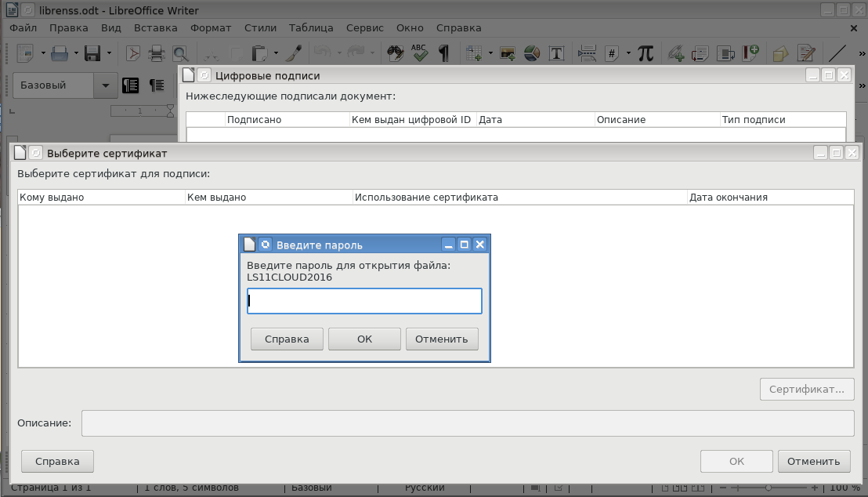Open Find & Replace binoculars icon
Screen dimensions: 868x497
coord(396,53)
